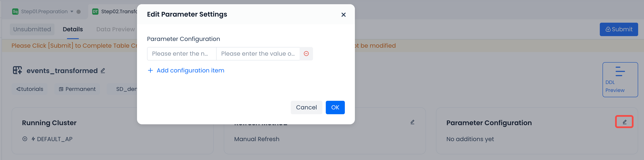Click the DEFAULT_AP cluster status icon
Screen dimensions: 644x160
[25, 139]
